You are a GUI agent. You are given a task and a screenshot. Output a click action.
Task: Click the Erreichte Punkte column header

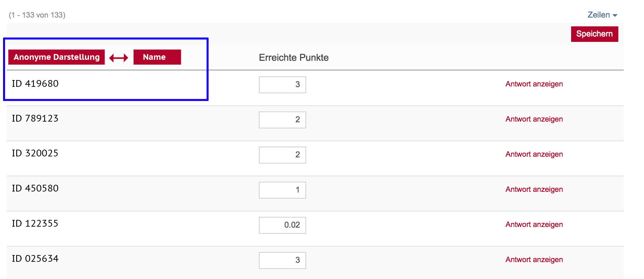(x=294, y=58)
